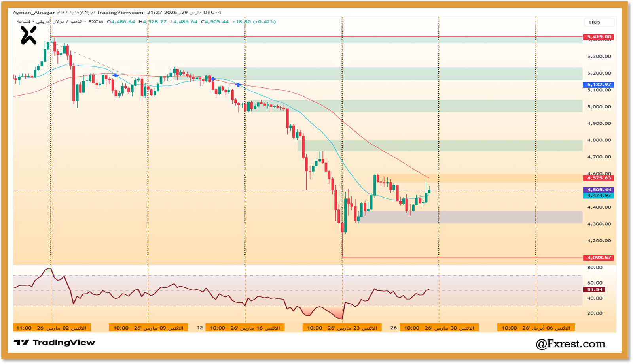Image resolution: width=633 pixels, height=364 pixels.
Task: Select the 4,575.63 red moving average label
Action: pyautogui.click(x=599, y=178)
